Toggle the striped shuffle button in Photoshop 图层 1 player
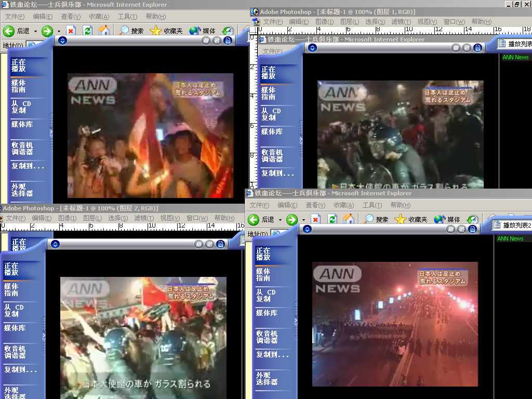 tap(456, 48)
